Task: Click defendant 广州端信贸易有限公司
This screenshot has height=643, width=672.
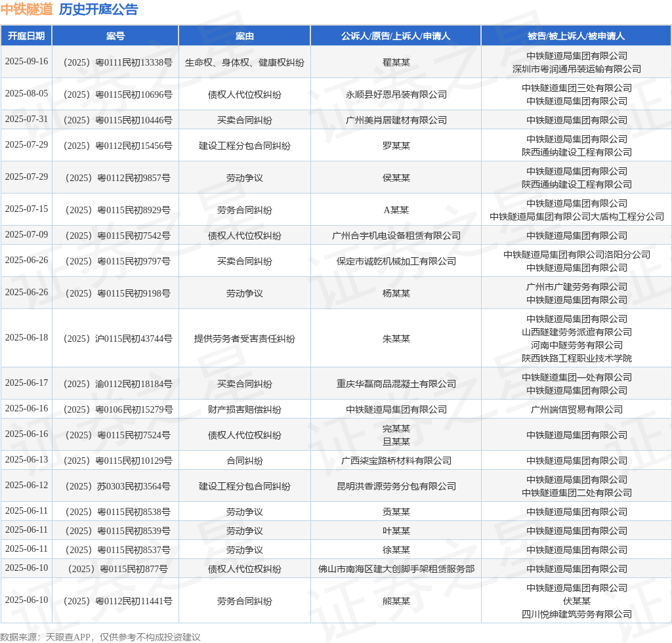Action: click(576, 409)
